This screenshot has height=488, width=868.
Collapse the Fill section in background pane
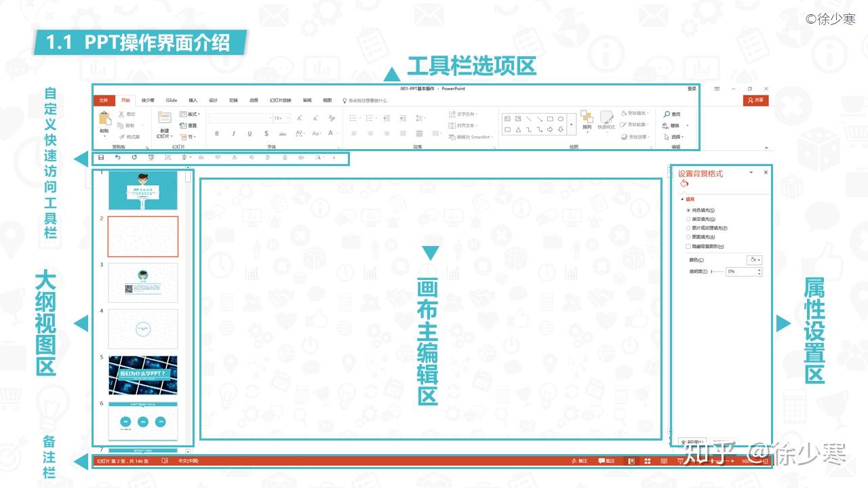click(x=682, y=199)
